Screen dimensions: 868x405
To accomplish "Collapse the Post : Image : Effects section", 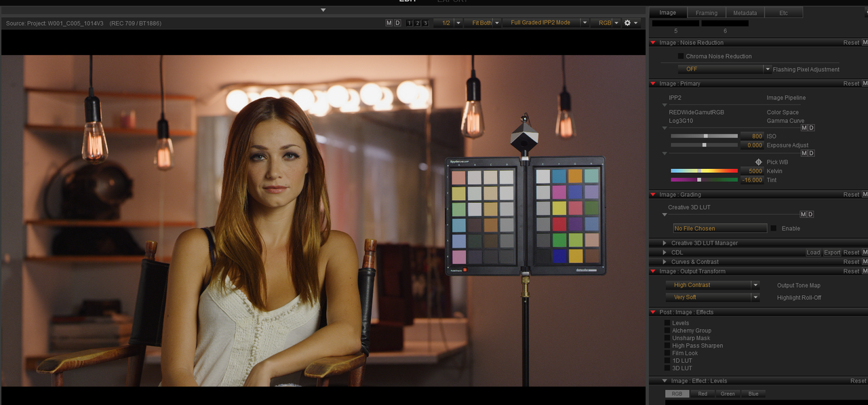I will tap(653, 312).
